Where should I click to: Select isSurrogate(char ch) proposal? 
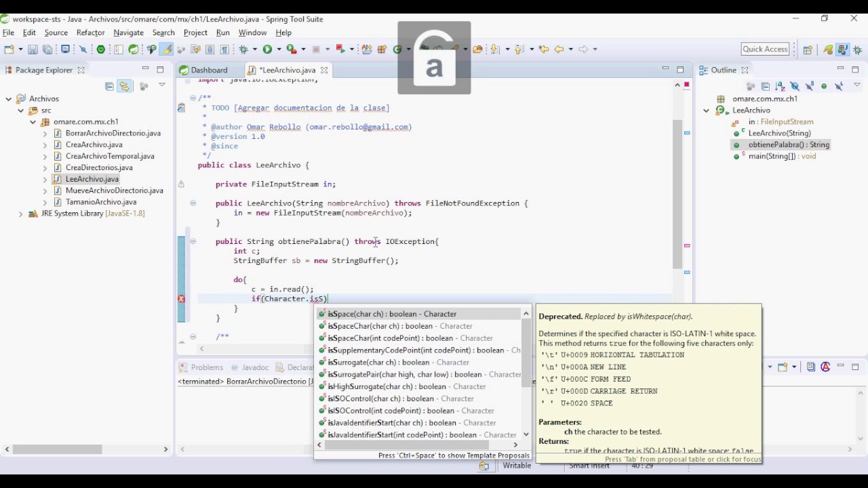pyautogui.click(x=418, y=363)
